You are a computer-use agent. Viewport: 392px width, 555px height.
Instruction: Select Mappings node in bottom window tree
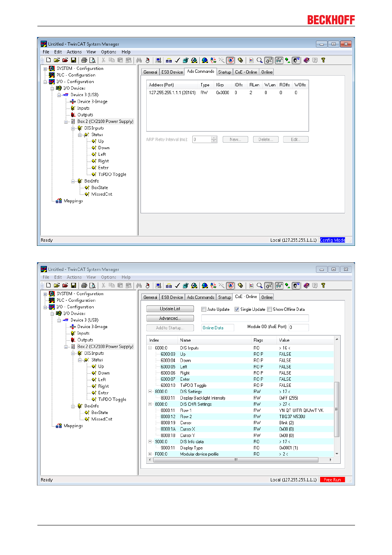click(73, 426)
